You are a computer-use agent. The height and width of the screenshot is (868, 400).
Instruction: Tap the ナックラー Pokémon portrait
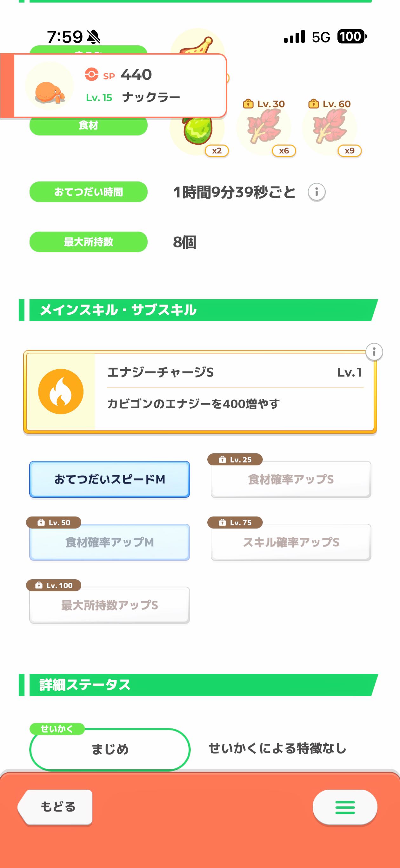pyautogui.click(x=49, y=87)
